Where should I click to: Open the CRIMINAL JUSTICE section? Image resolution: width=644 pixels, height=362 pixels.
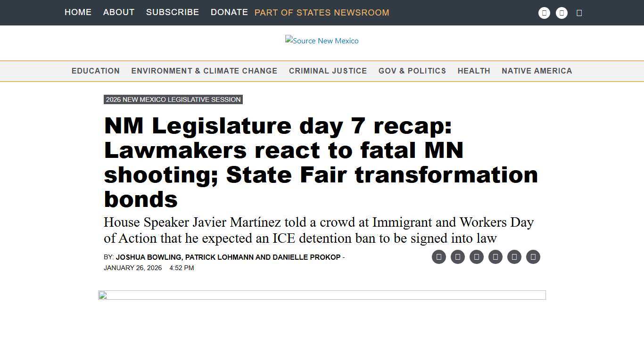328,71
